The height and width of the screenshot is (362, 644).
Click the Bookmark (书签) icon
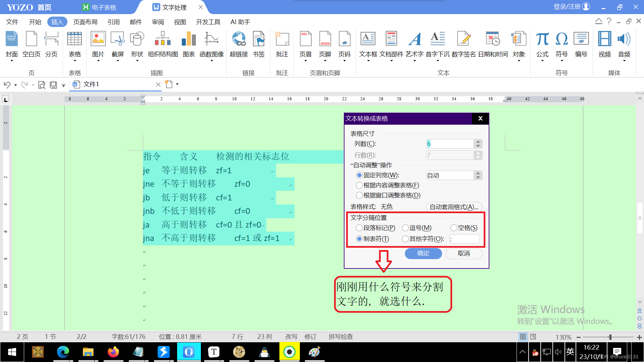click(x=259, y=39)
